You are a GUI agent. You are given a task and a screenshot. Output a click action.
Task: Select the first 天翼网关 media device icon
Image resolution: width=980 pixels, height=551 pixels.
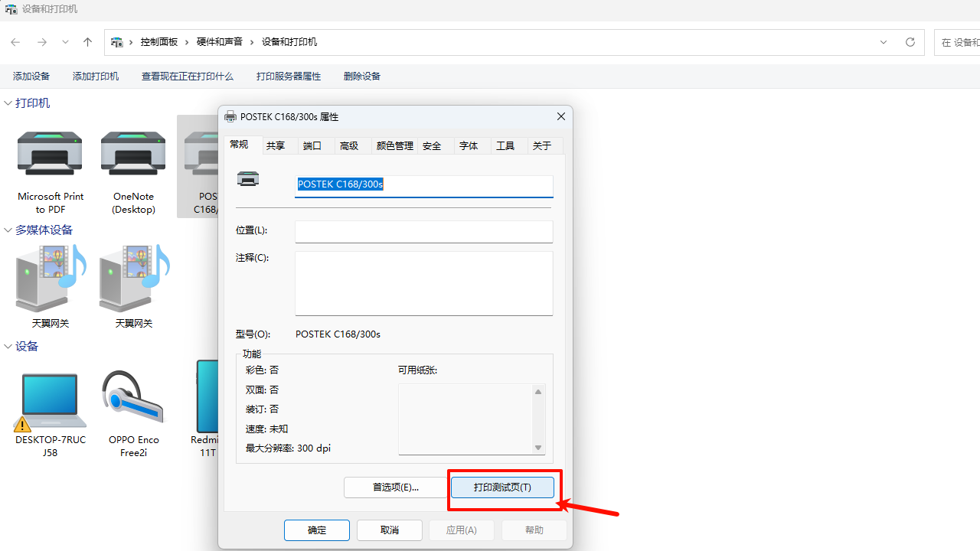coord(51,279)
